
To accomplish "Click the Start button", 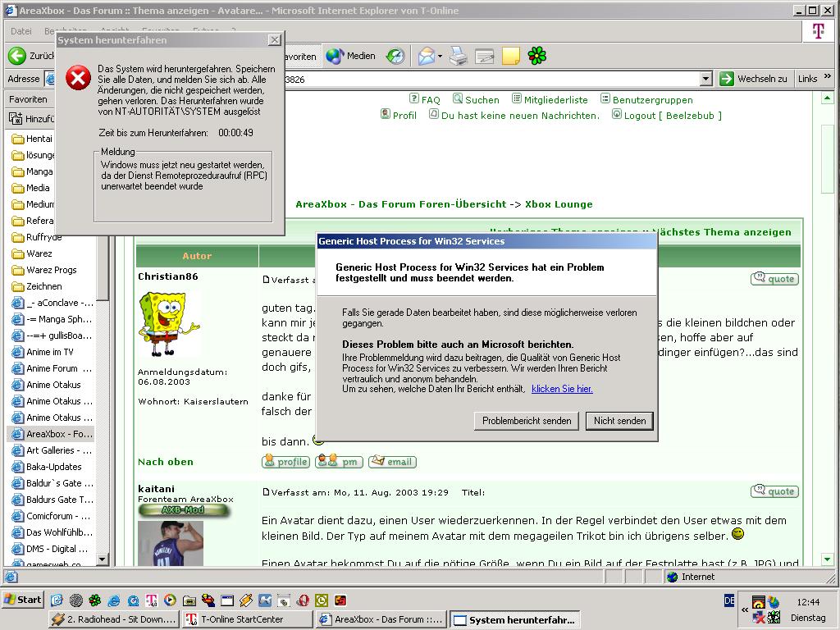I will 23,600.
